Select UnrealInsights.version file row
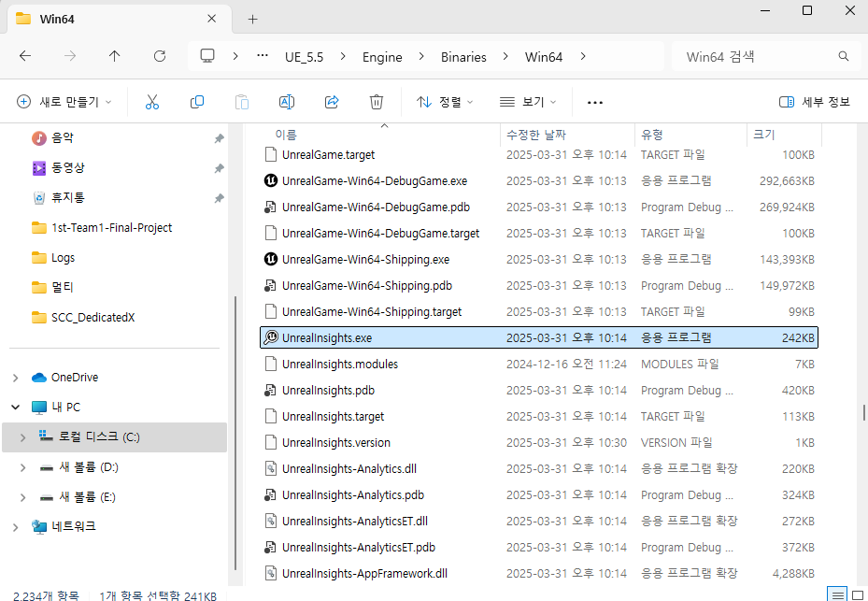868x601 pixels. pyautogui.click(x=538, y=443)
